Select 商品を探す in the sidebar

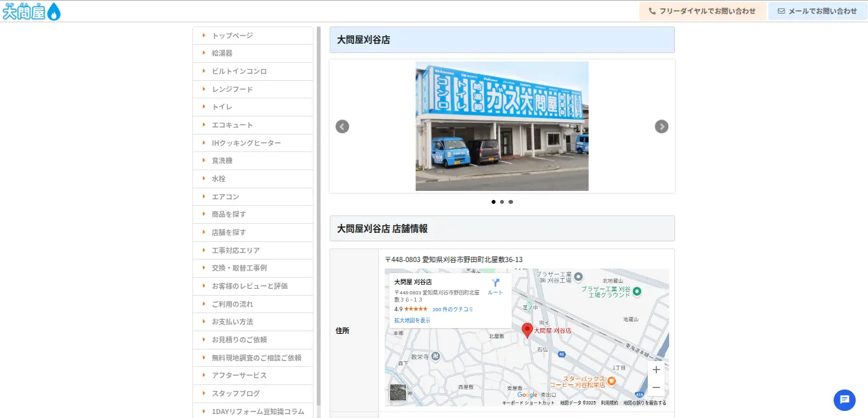click(x=253, y=214)
